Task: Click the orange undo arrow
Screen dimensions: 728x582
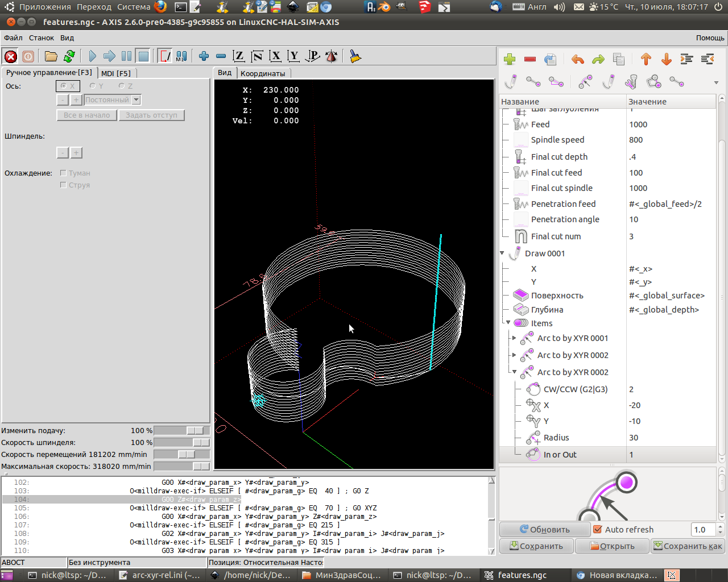Action: 577,59
